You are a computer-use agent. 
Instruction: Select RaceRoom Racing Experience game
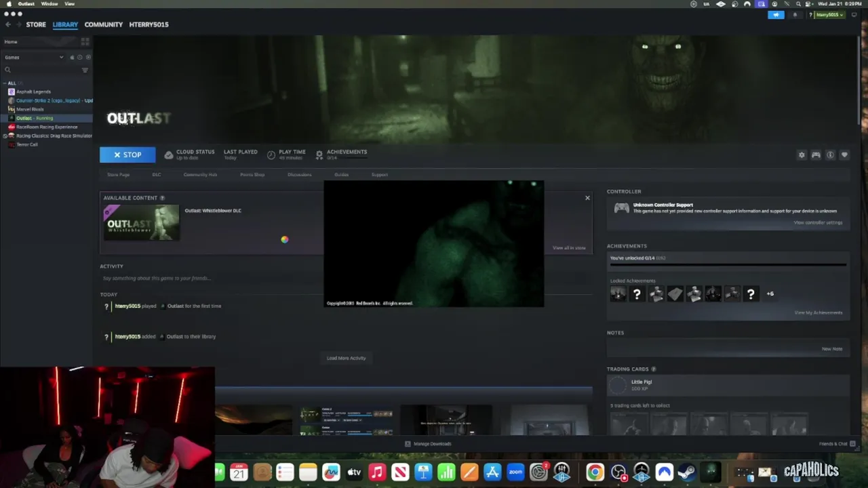click(x=46, y=127)
